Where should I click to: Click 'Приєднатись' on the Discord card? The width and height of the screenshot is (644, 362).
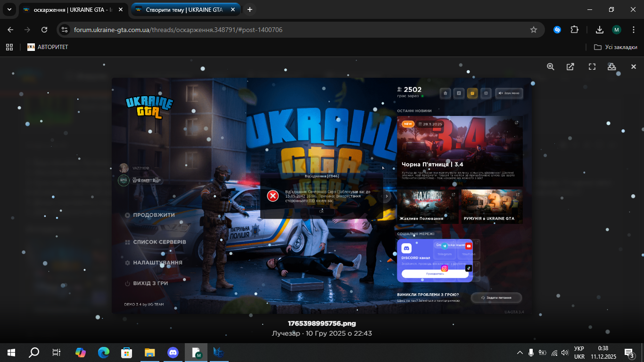point(435,274)
